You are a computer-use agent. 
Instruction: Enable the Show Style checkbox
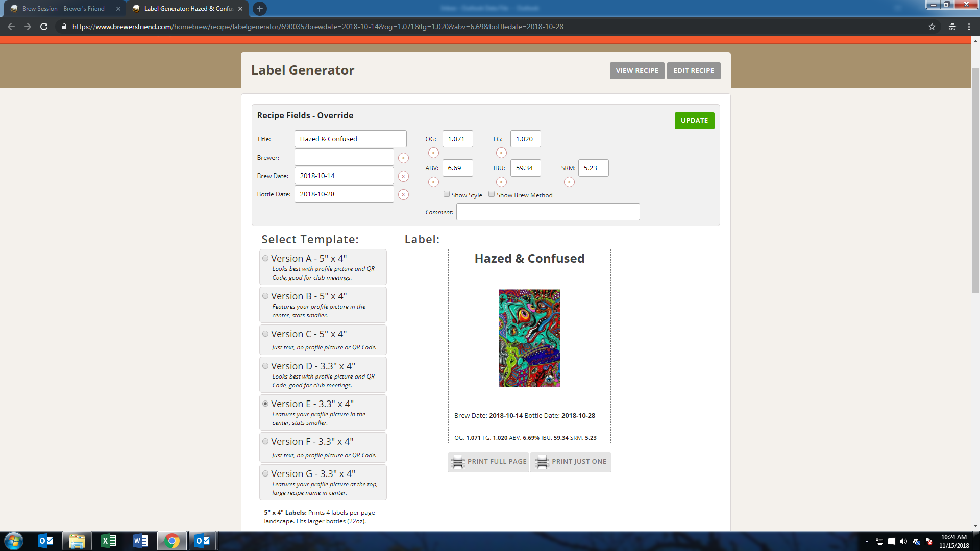point(447,194)
